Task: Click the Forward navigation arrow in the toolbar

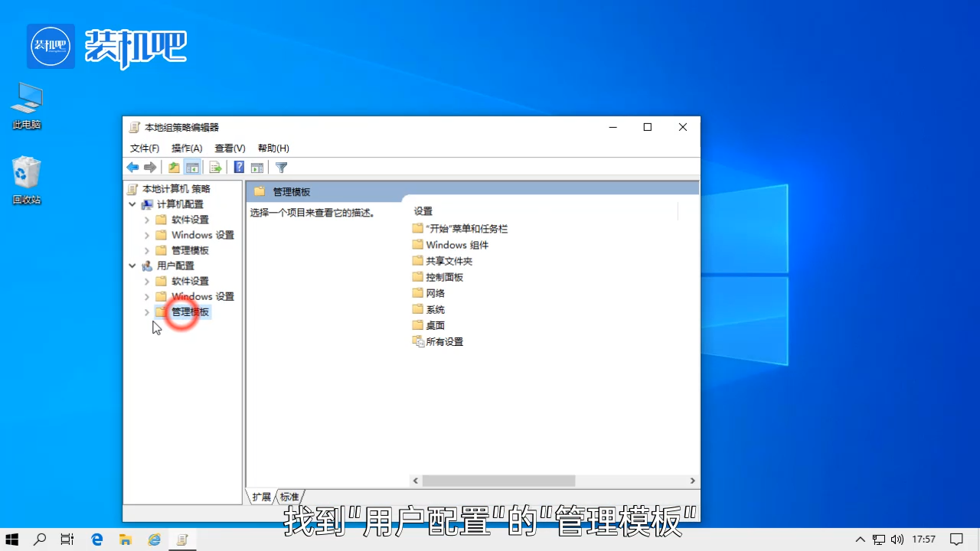Action: [x=150, y=168]
